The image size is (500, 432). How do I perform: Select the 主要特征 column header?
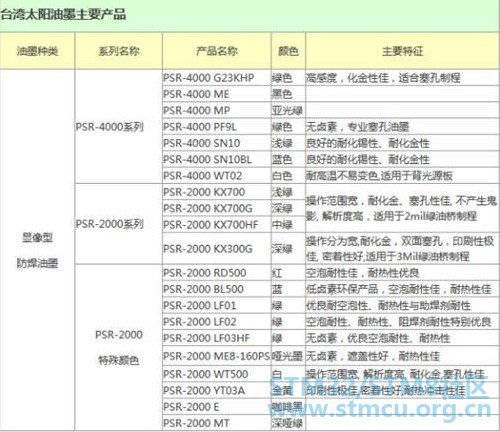(402, 51)
